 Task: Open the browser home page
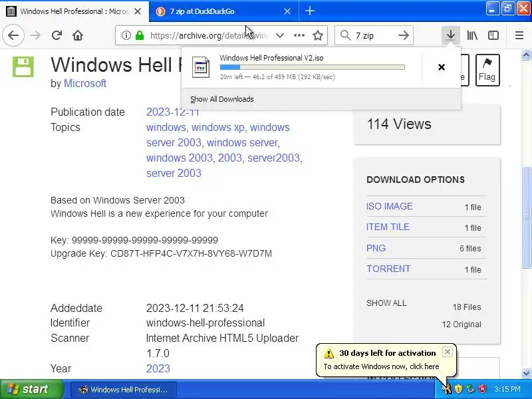(x=78, y=35)
